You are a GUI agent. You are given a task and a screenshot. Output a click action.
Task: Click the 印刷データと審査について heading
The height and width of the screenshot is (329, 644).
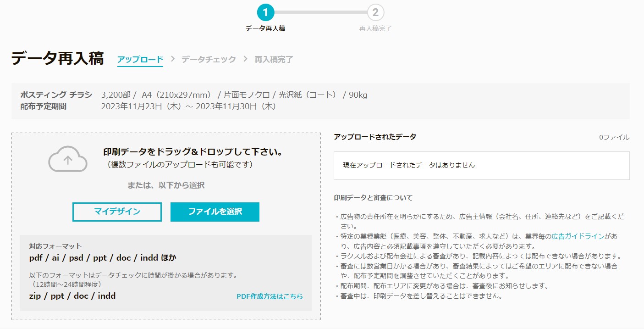point(373,198)
